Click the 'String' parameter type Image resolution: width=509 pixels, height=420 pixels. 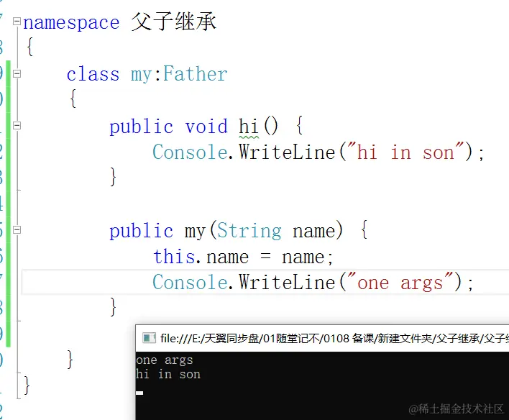(249, 231)
